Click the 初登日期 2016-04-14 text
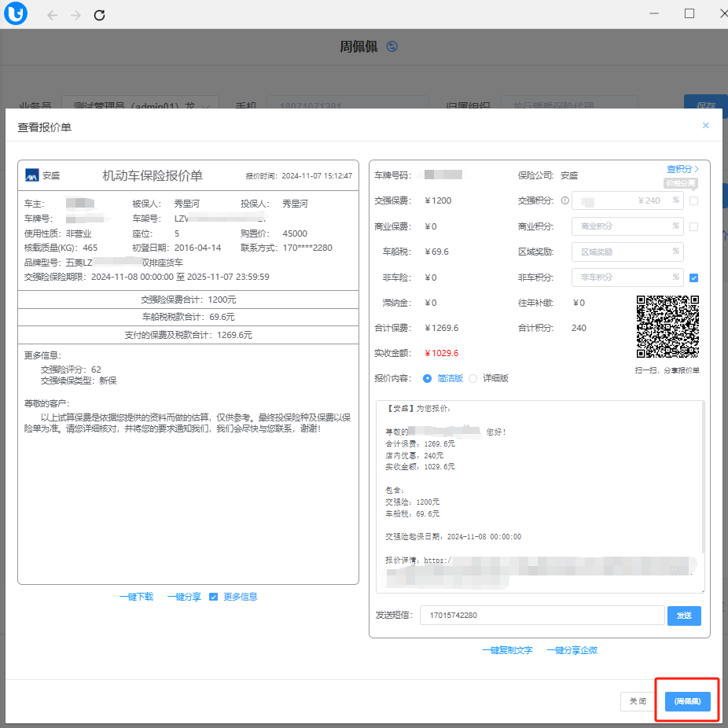Viewport: 728px width, 728px height. pos(176,248)
